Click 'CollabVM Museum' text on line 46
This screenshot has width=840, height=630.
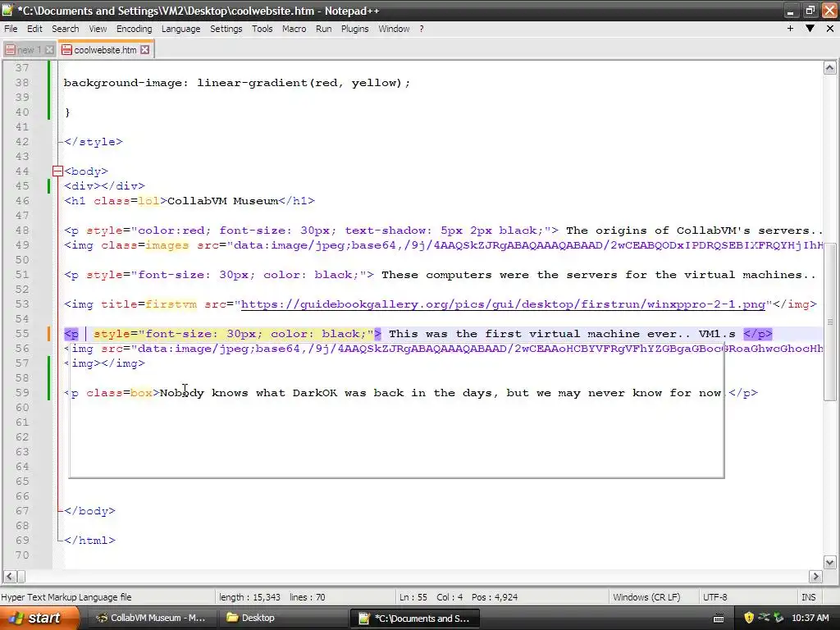223,201
